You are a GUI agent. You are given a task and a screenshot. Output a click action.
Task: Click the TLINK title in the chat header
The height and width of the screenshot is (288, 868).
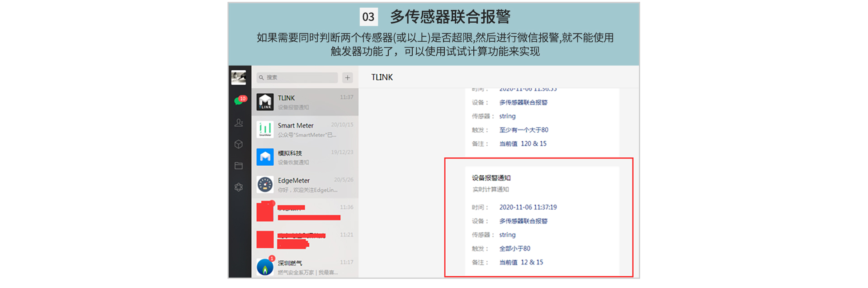click(382, 77)
